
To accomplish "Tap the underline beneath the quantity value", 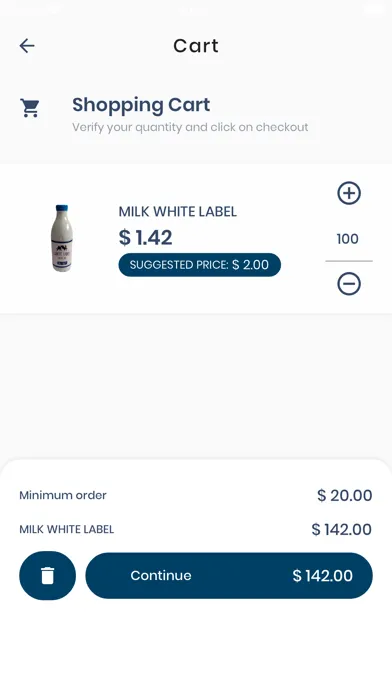I will (349, 261).
